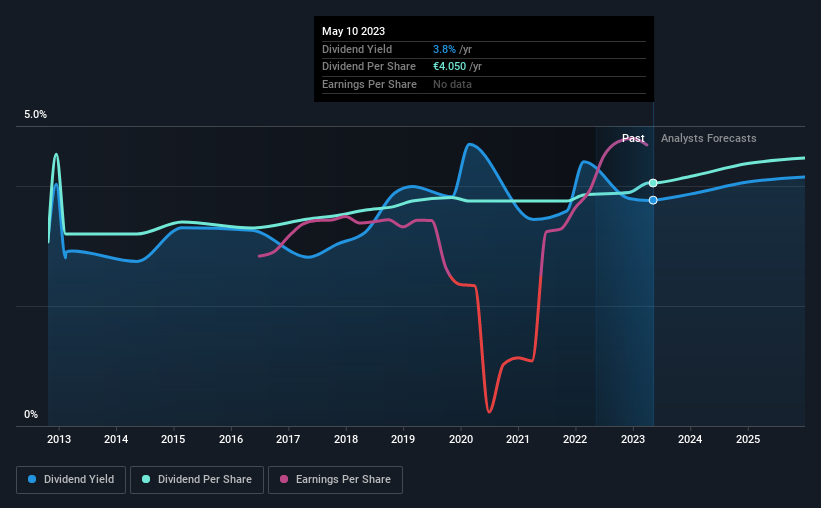Select the 2016 label on the x-axis
Image resolution: width=821 pixels, height=508 pixels.
(x=231, y=439)
